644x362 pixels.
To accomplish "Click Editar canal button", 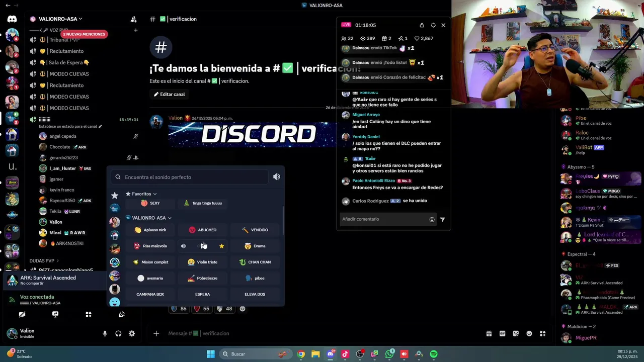I will (170, 94).
